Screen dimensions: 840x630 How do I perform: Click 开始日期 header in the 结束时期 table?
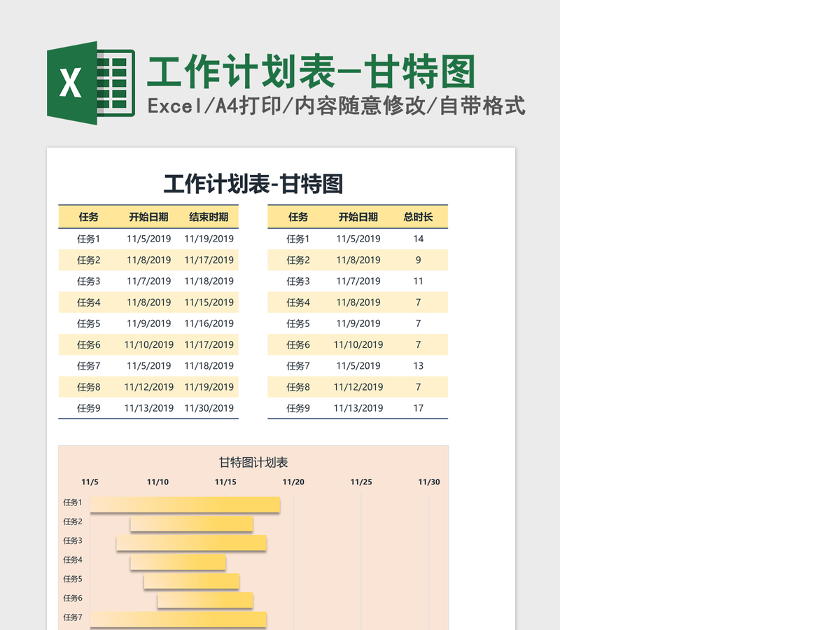(x=148, y=217)
